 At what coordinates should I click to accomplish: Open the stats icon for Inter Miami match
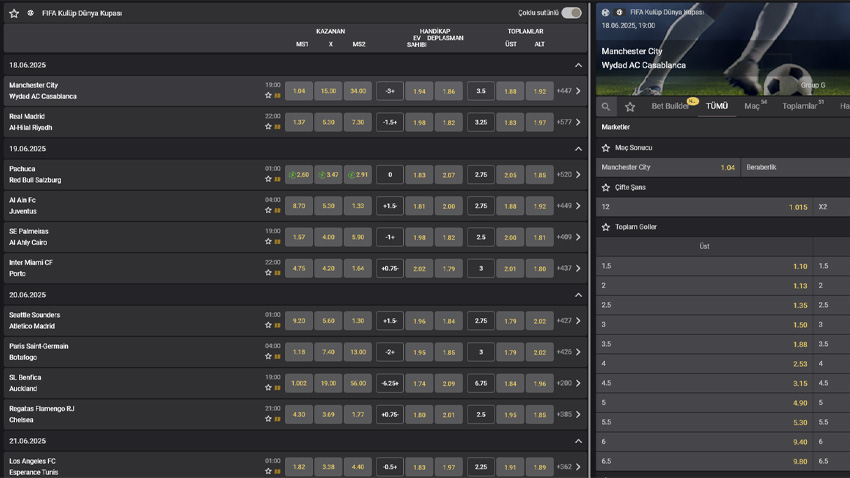(x=278, y=273)
